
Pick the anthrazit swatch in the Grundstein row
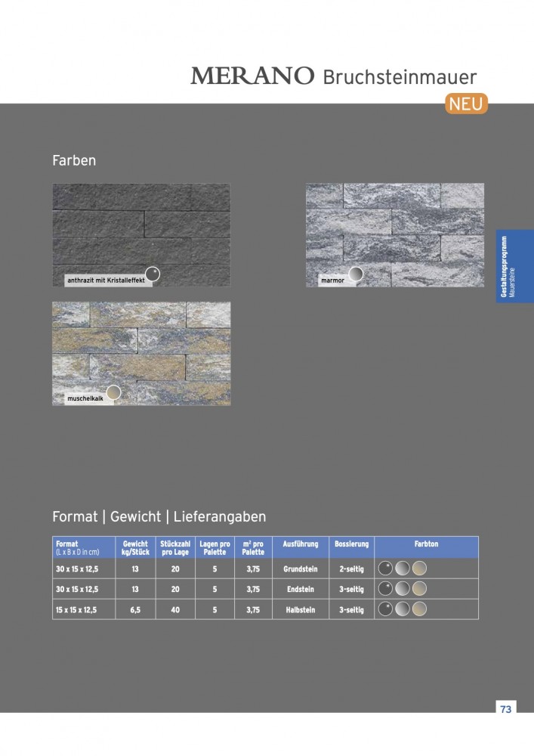tap(385, 569)
